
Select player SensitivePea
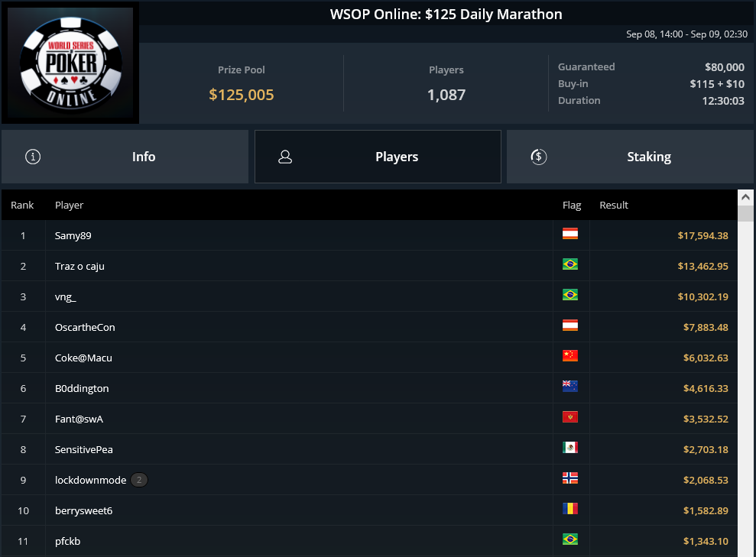point(83,449)
